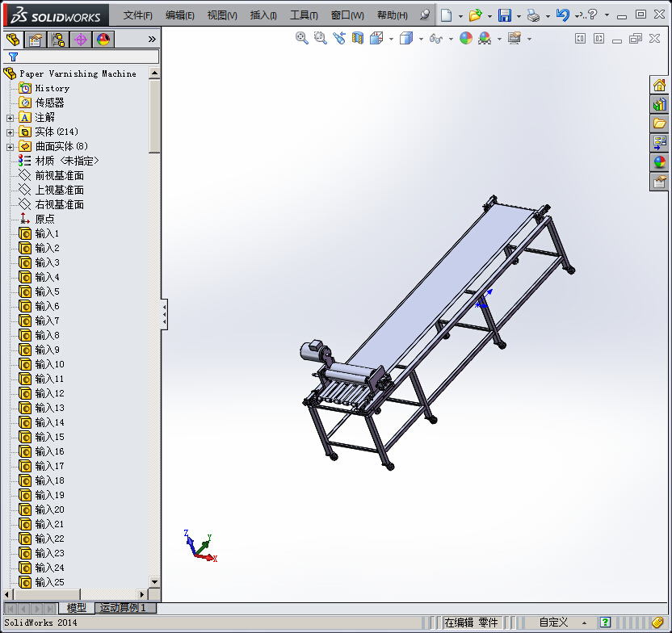Click New document icon
Viewport: 672px width, 633px height.
point(446,15)
